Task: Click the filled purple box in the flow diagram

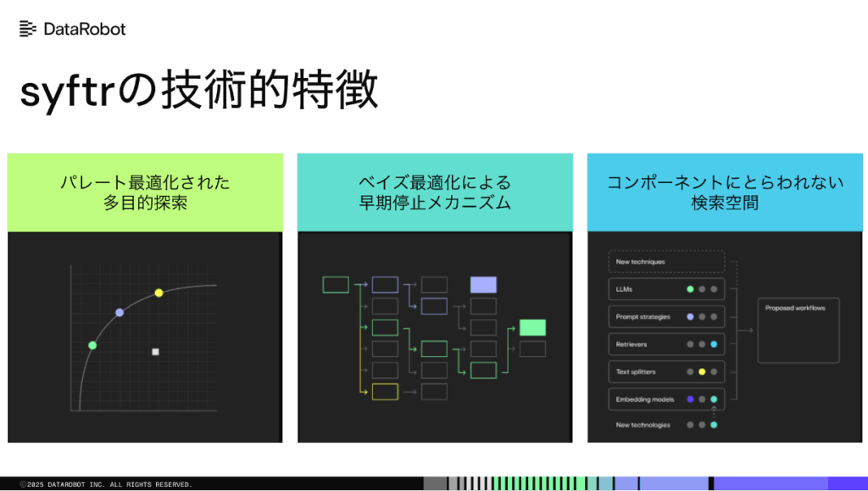Action: 483,285
